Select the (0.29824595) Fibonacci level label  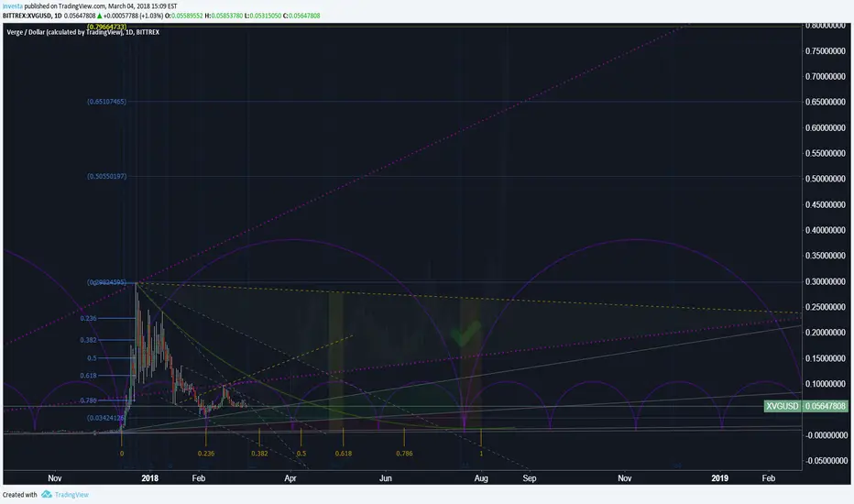click(x=106, y=282)
